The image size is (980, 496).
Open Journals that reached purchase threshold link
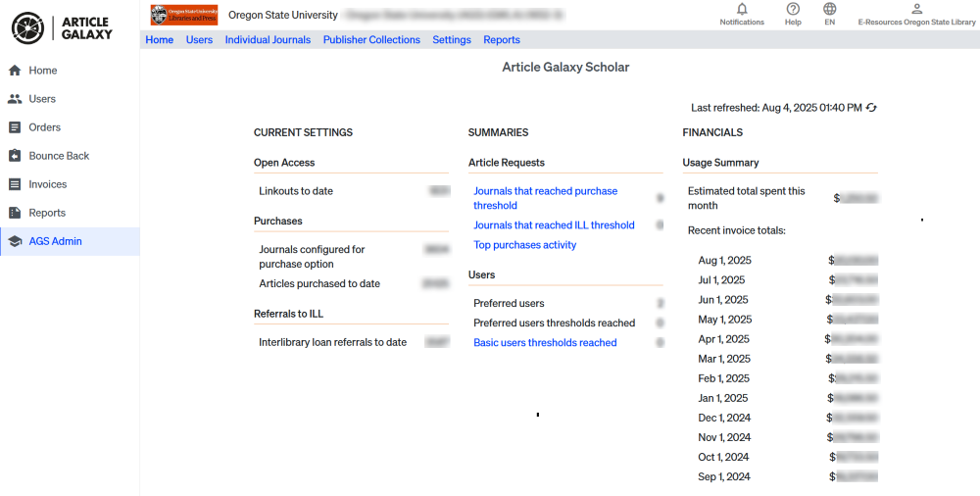[545, 198]
